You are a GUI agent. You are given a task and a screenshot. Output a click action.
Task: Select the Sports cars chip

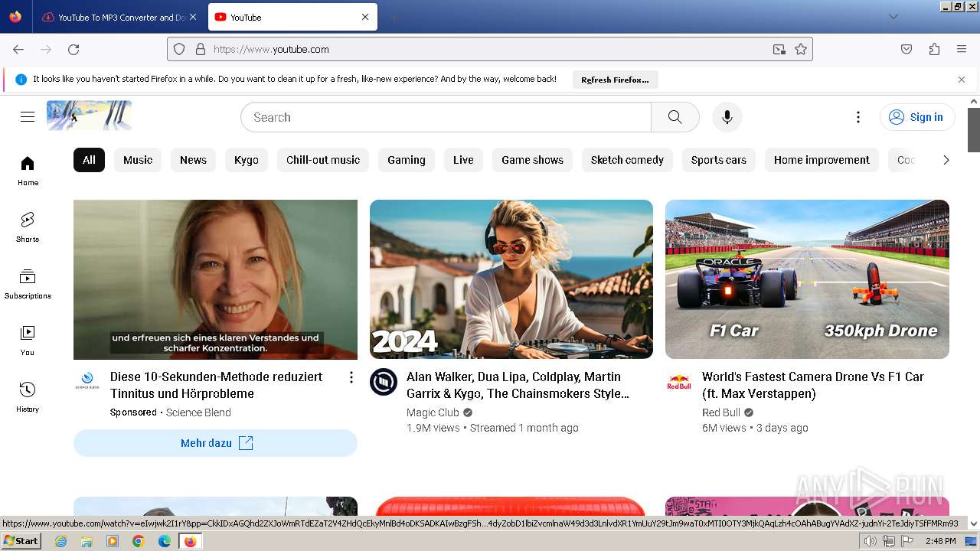point(719,160)
